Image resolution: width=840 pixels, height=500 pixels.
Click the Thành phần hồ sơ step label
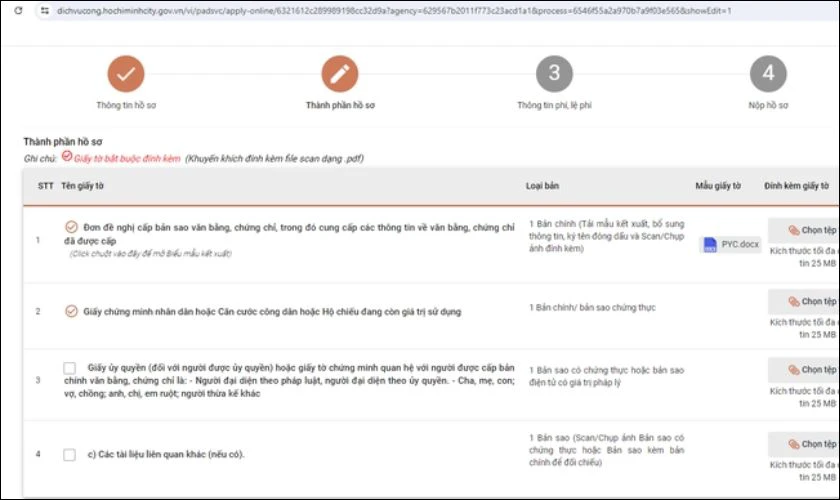coord(340,106)
